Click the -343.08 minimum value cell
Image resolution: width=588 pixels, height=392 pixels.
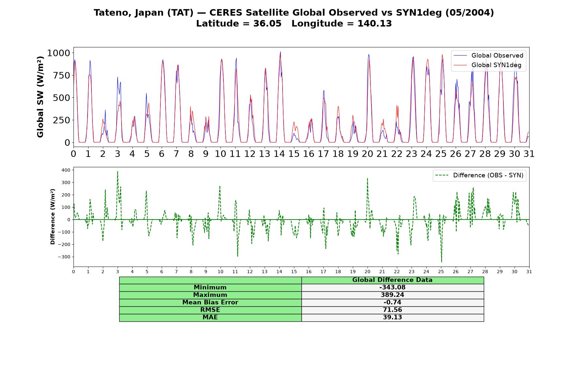point(393,287)
